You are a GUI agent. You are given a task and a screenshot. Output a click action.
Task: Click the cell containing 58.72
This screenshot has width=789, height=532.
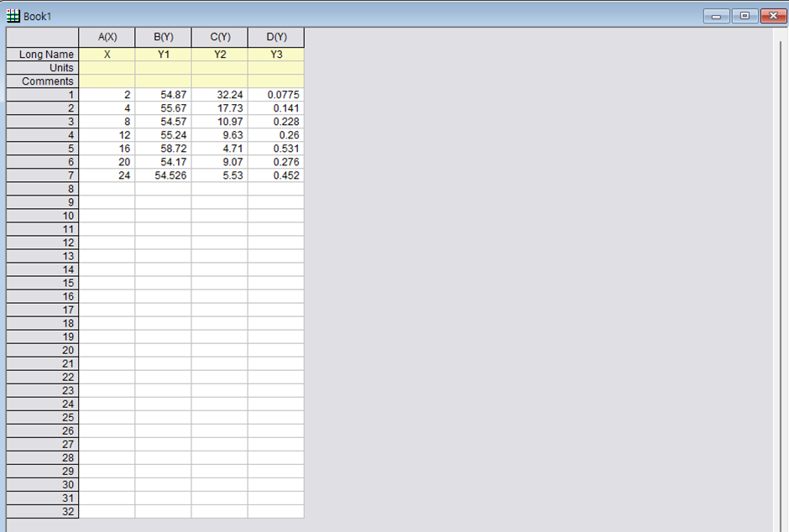(x=163, y=149)
